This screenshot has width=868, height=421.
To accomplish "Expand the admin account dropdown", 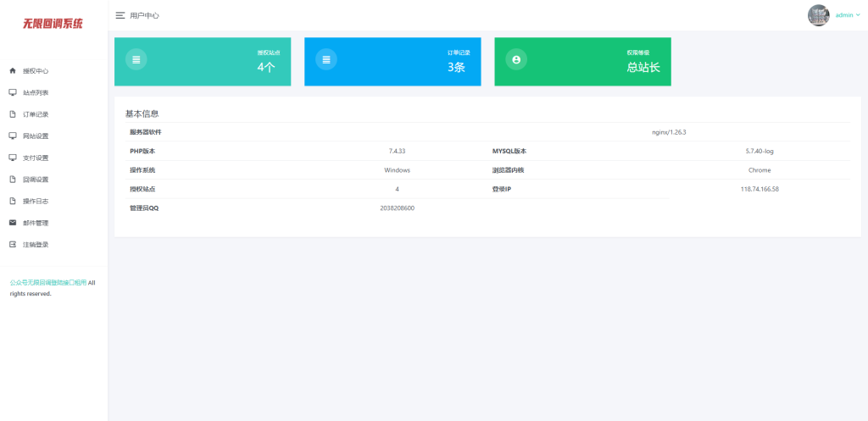I will pyautogui.click(x=848, y=15).
